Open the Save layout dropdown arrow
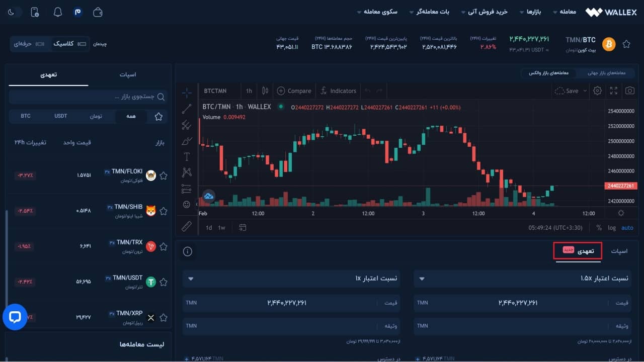The height and width of the screenshot is (362, 644). tap(585, 91)
